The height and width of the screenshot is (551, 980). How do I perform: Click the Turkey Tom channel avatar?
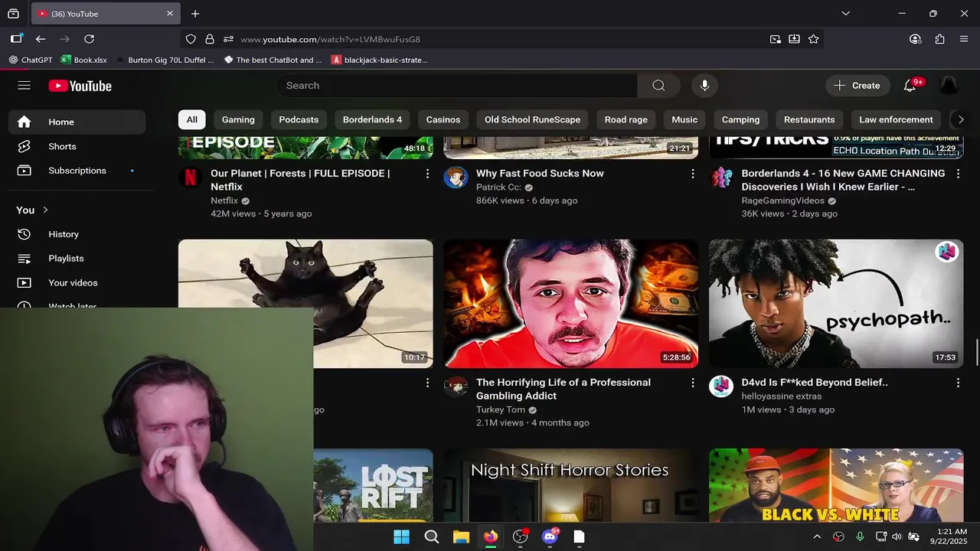coord(456,386)
